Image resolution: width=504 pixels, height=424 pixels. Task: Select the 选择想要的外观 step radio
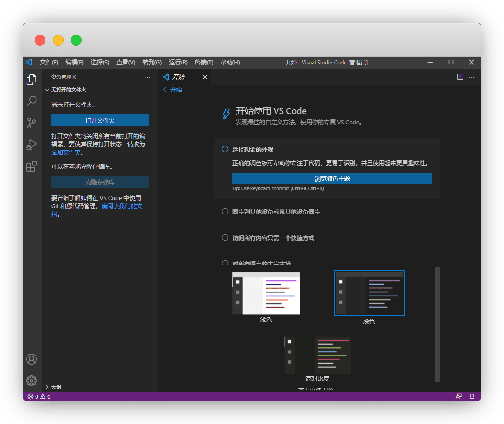coord(225,150)
